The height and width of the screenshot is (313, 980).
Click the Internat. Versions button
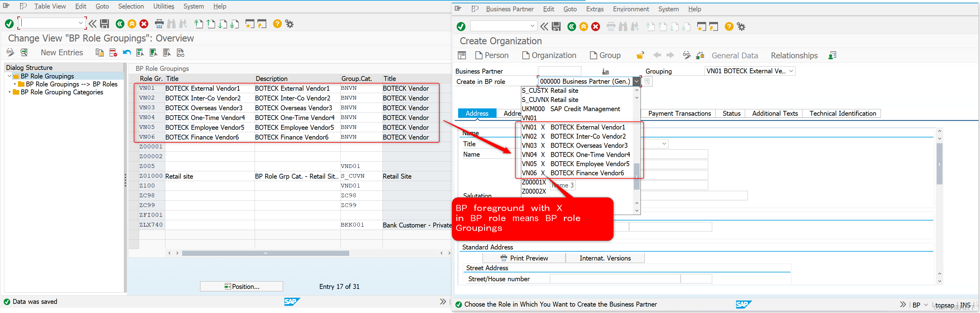(x=605, y=258)
